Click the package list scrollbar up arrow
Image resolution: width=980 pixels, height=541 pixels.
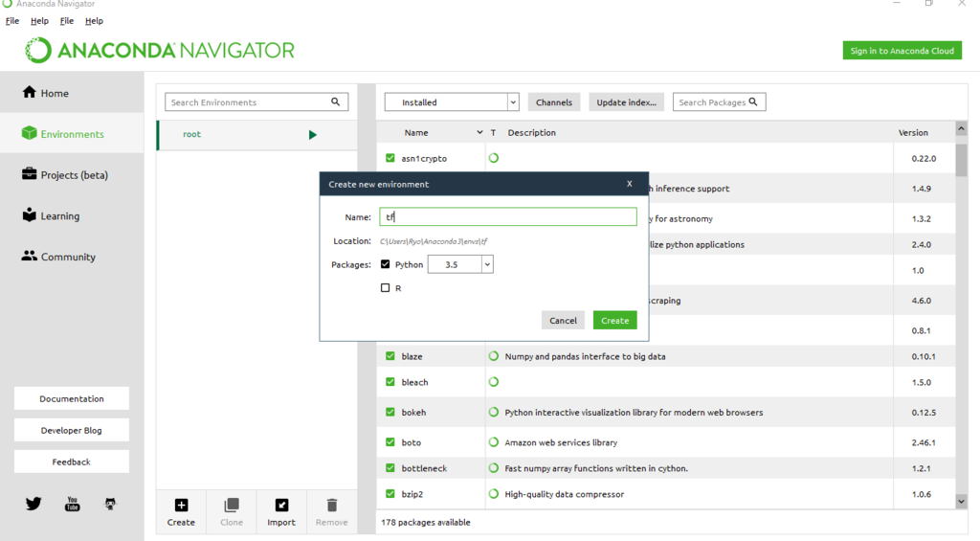pos(961,129)
